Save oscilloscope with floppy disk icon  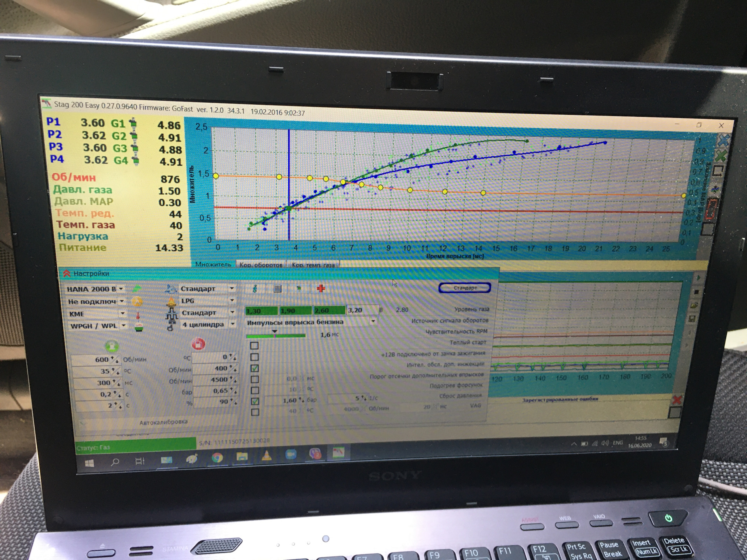point(692,319)
